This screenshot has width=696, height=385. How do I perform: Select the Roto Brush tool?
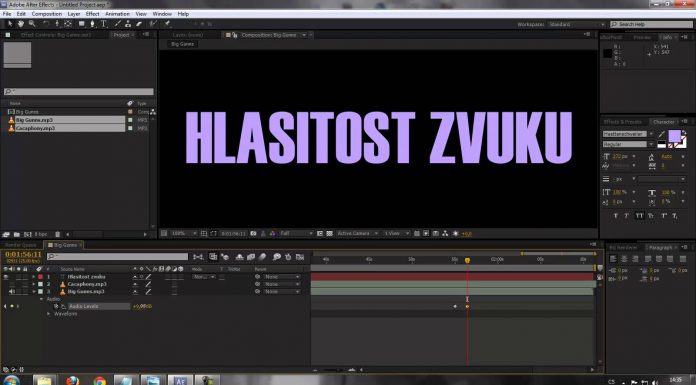[153, 24]
